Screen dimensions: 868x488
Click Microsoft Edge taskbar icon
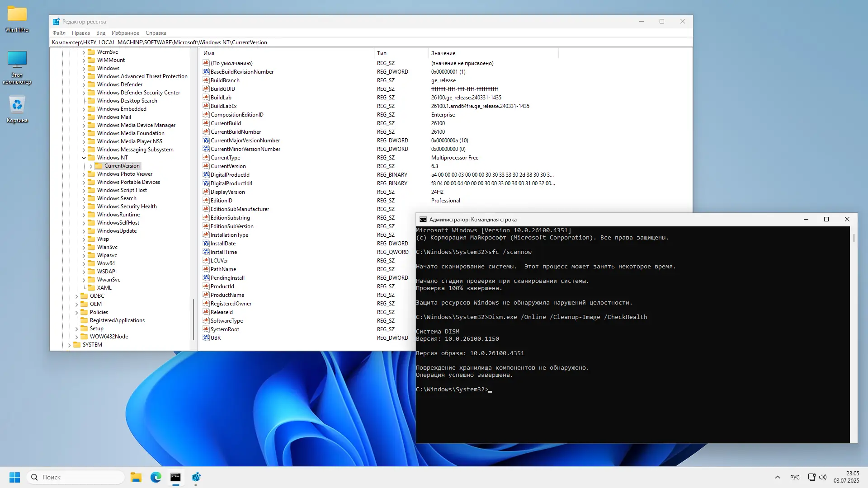coord(156,477)
